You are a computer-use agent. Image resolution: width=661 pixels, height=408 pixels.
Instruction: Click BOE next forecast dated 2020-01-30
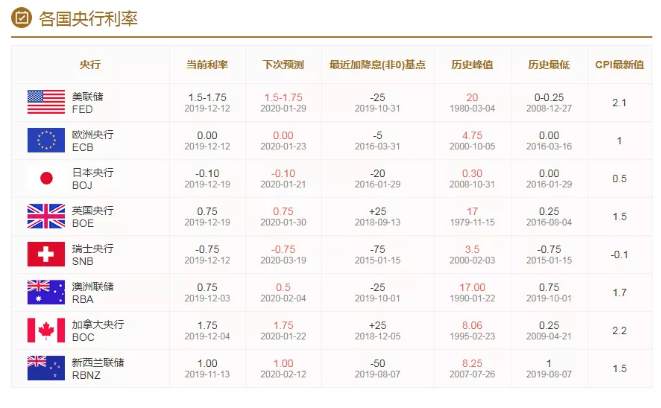pyautogui.click(x=283, y=216)
